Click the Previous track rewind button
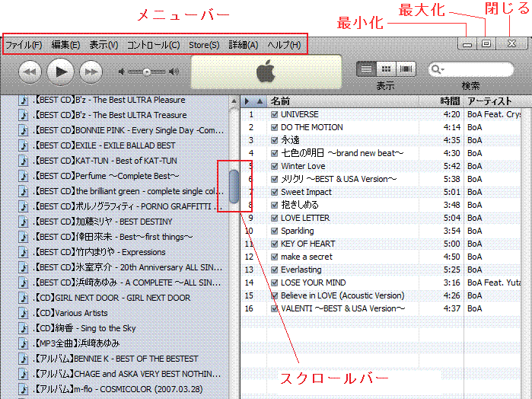The width and height of the screenshot is (532, 399). coord(30,72)
